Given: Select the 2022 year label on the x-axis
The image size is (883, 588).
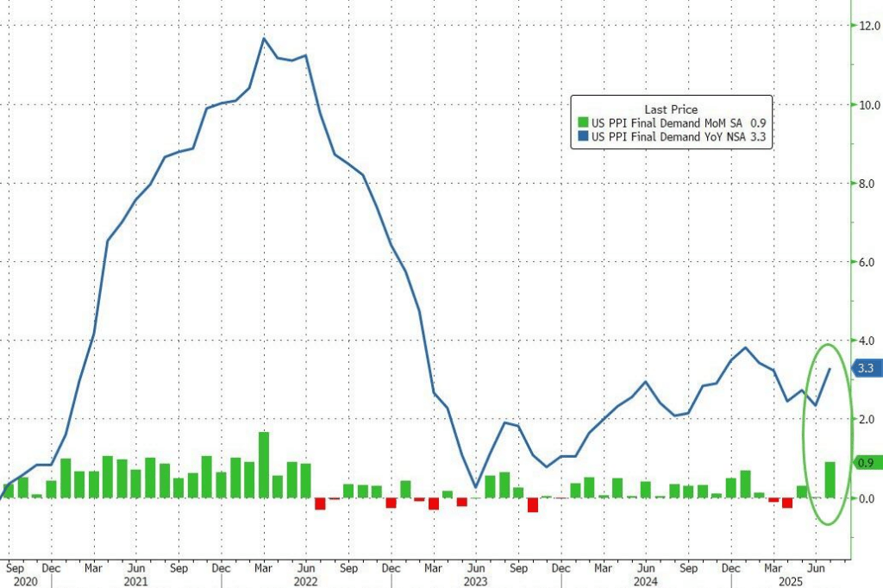Looking at the screenshot, I should tap(305, 582).
